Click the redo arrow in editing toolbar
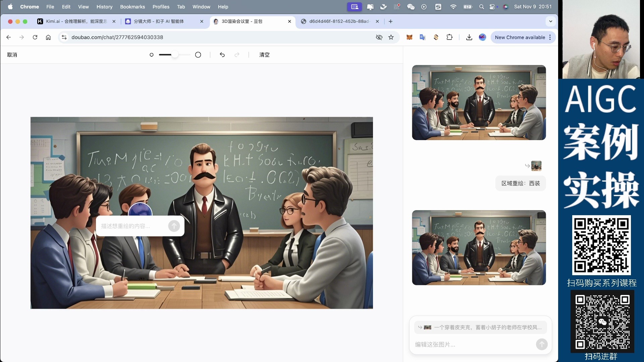The height and width of the screenshot is (362, 644). 237,55
